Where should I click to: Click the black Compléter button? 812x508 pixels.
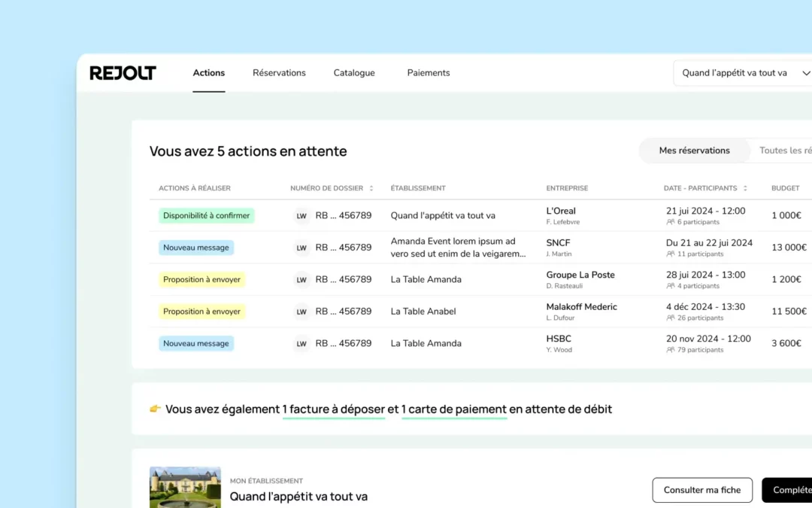[x=787, y=491]
